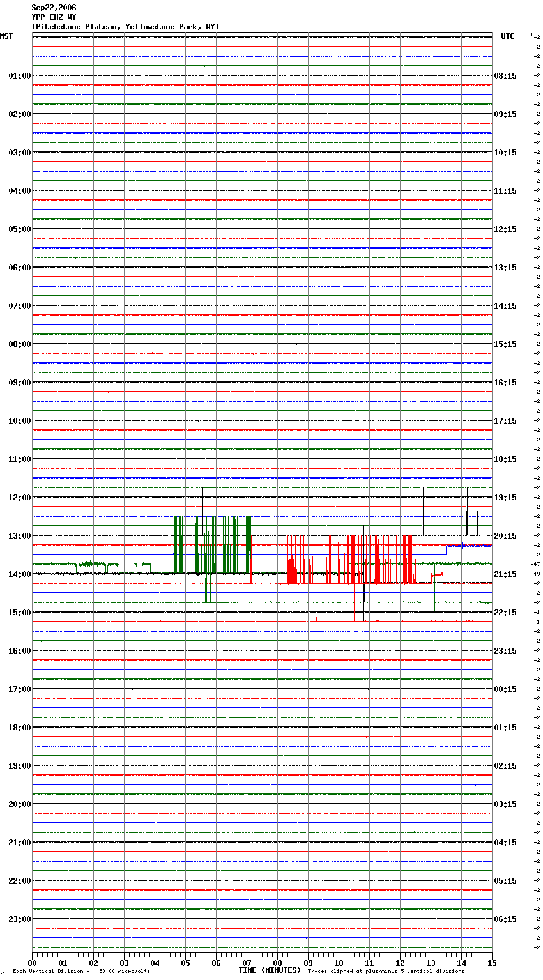The image size is (543, 980).
Task: Click the UTC time label "14:15"
Action: coord(505,306)
